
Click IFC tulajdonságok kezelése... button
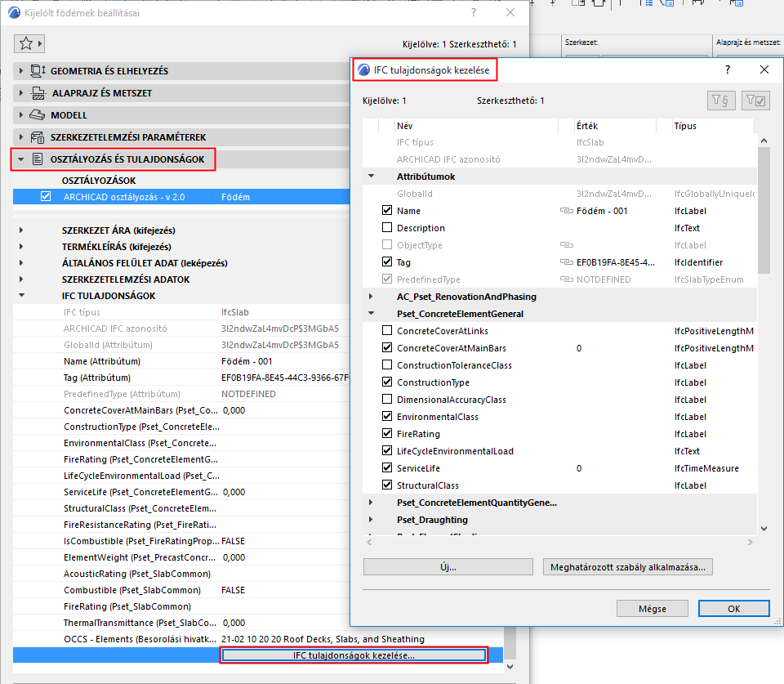354,655
